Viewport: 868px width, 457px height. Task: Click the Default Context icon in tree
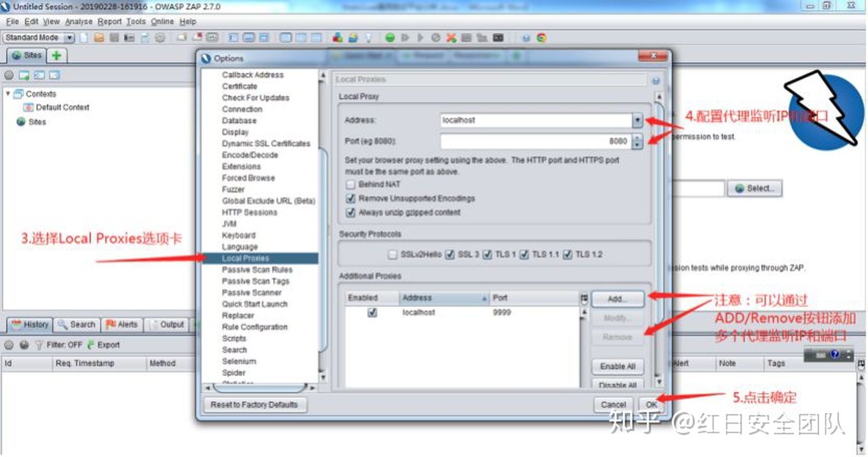pos(28,107)
